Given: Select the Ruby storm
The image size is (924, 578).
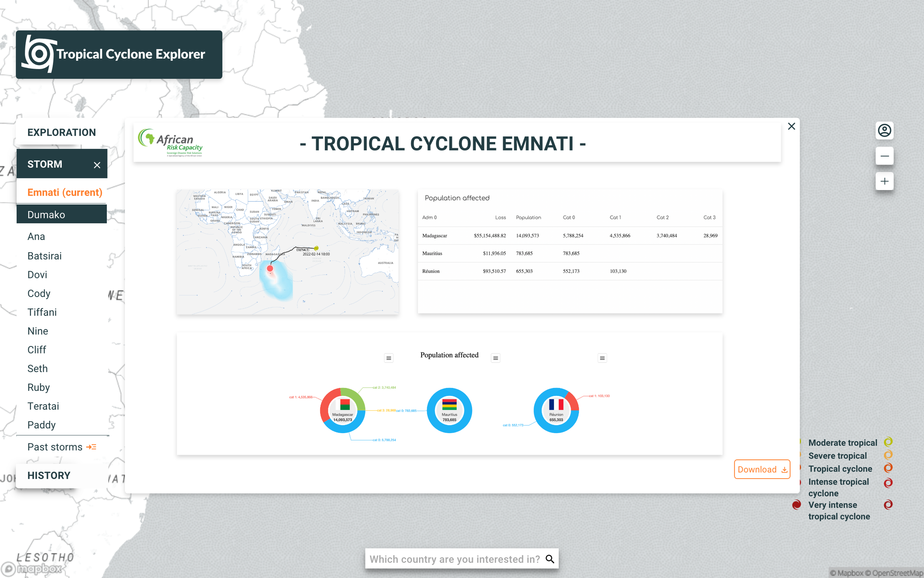Looking at the screenshot, I should coord(38,387).
